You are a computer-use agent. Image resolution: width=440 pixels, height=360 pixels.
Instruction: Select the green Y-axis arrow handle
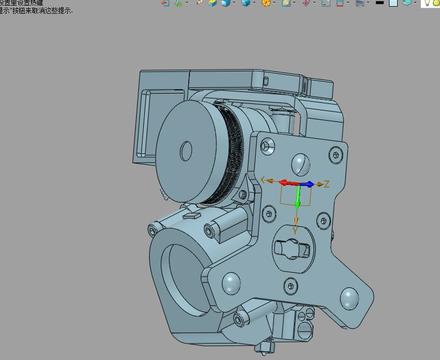coord(299,197)
